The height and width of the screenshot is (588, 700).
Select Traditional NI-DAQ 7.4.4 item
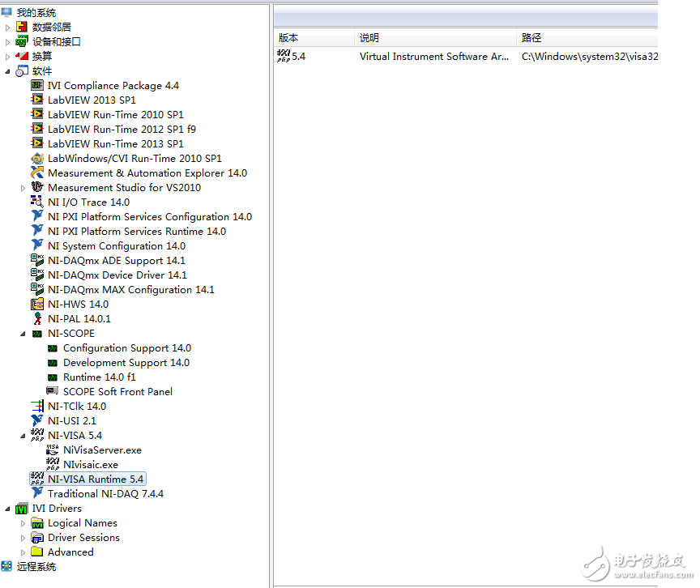click(106, 494)
